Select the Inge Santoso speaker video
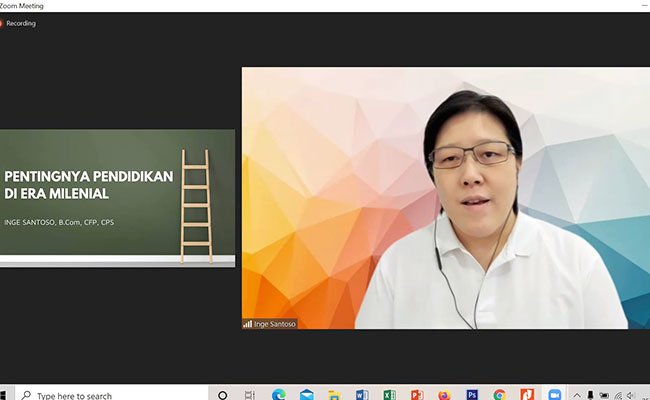This screenshot has height=400, width=650. [445, 198]
